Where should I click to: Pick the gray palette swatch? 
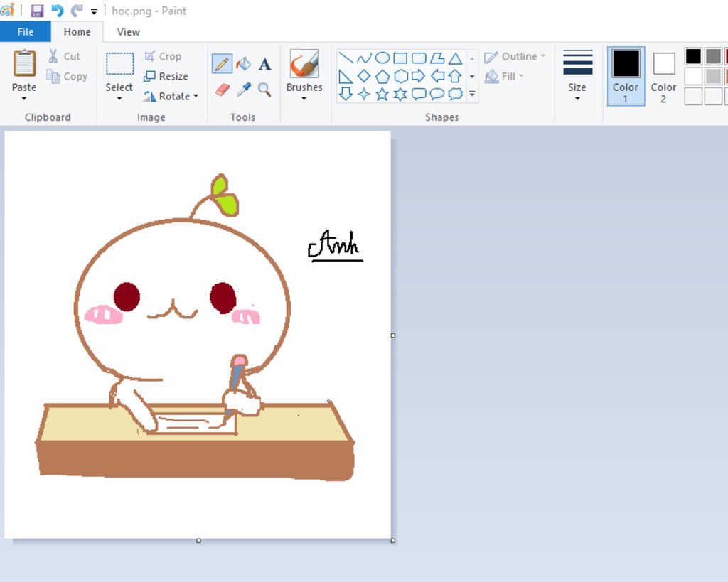[713, 57]
